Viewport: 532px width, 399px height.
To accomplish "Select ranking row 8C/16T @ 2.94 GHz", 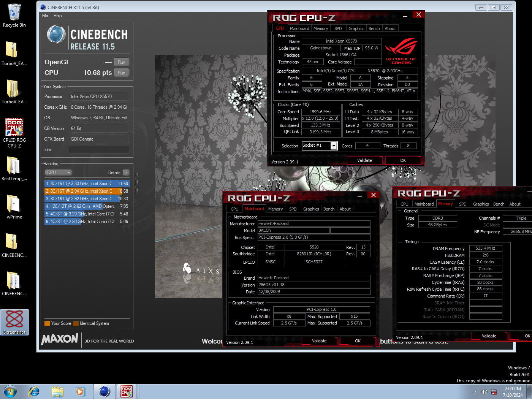I will point(87,191).
